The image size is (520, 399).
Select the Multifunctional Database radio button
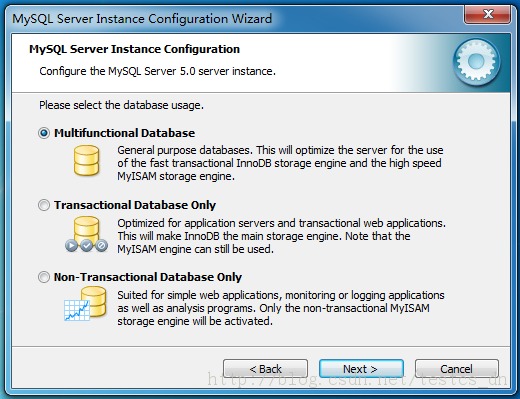[x=44, y=133]
